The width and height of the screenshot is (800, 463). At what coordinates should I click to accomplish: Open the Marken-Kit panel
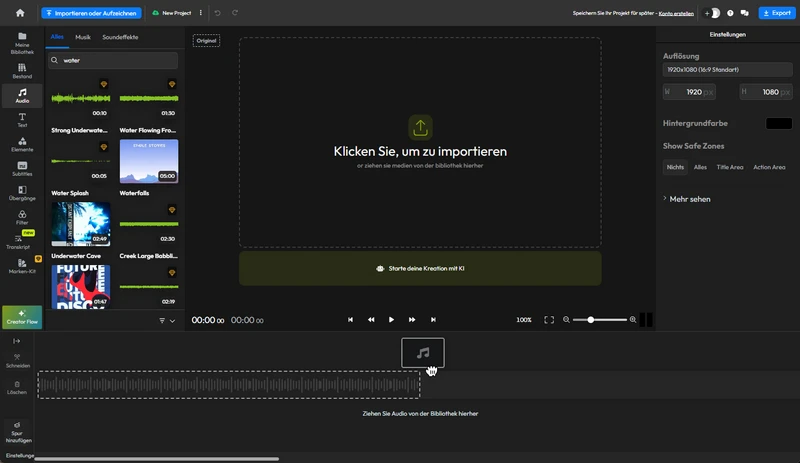pos(22,266)
